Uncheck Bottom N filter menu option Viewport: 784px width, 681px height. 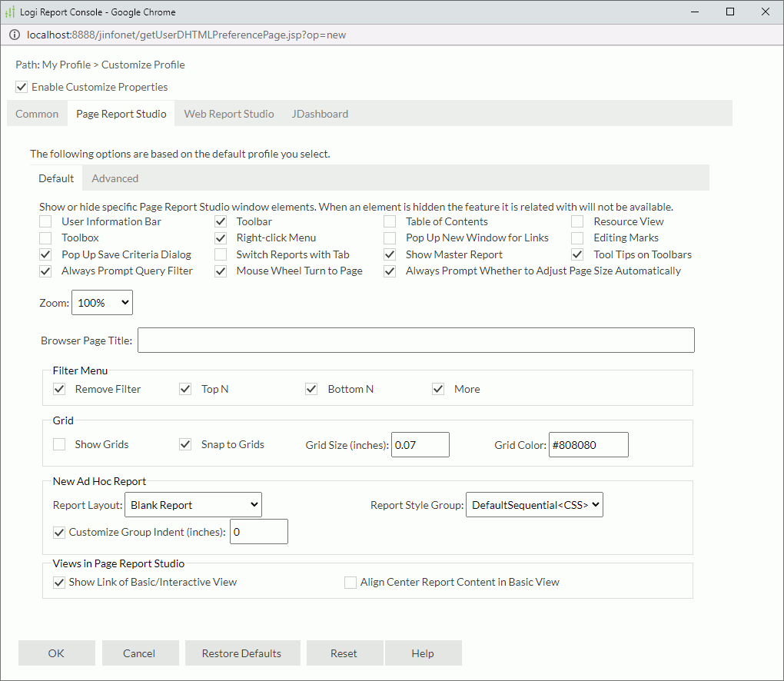(312, 389)
